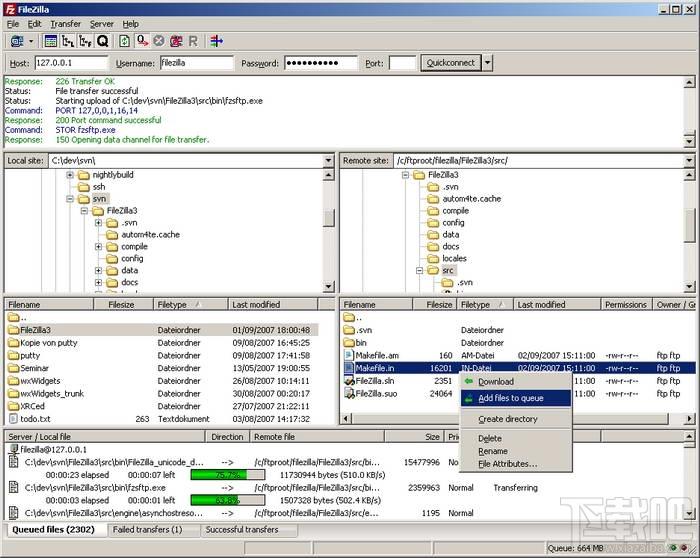Open the Server menu
The image size is (700, 558).
click(101, 24)
